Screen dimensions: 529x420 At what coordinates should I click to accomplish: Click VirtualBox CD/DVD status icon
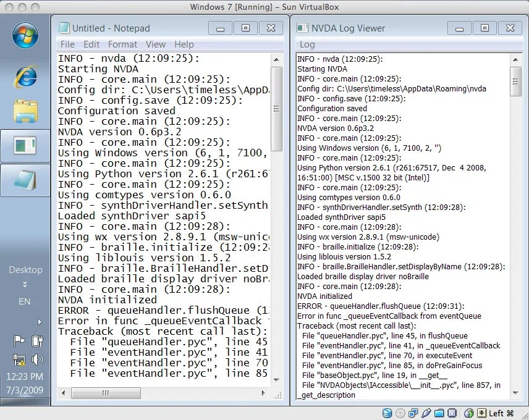pyautogui.click(x=400, y=413)
